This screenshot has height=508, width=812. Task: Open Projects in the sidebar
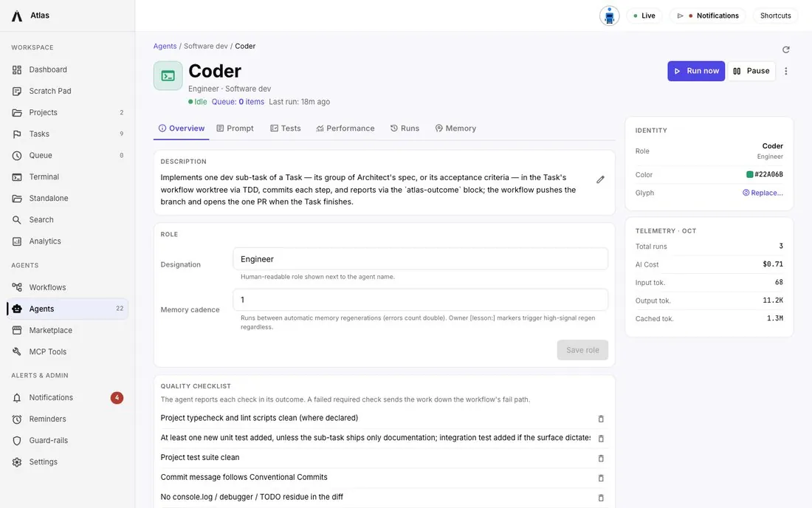tap(67, 113)
